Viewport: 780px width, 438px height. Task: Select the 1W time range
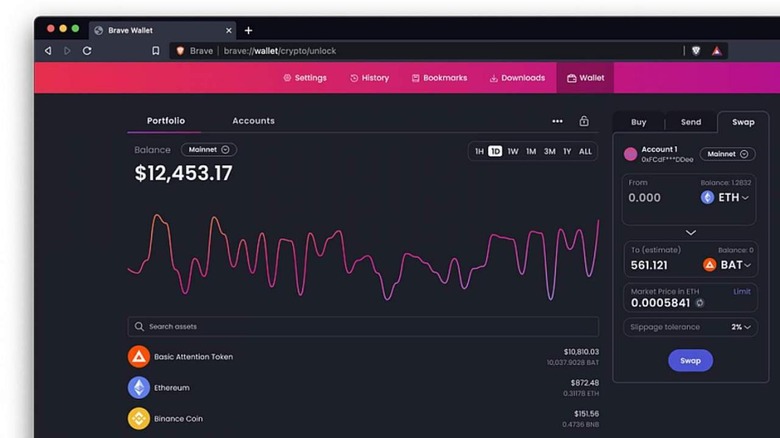513,151
